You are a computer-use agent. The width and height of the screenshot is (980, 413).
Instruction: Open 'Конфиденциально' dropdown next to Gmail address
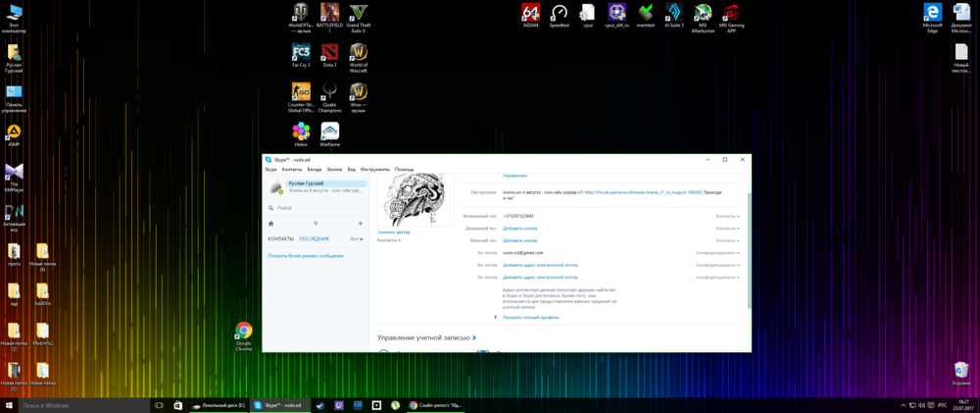(x=717, y=252)
